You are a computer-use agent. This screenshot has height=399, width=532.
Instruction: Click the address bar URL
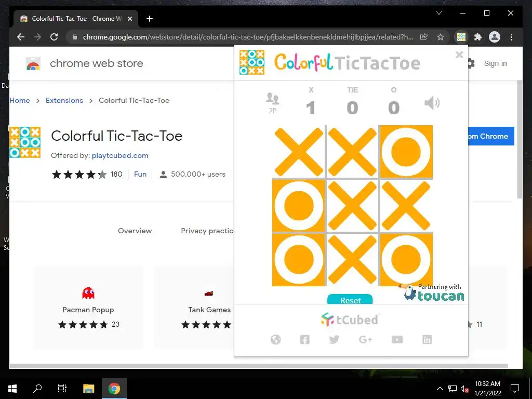pyautogui.click(x=248, y=37)
